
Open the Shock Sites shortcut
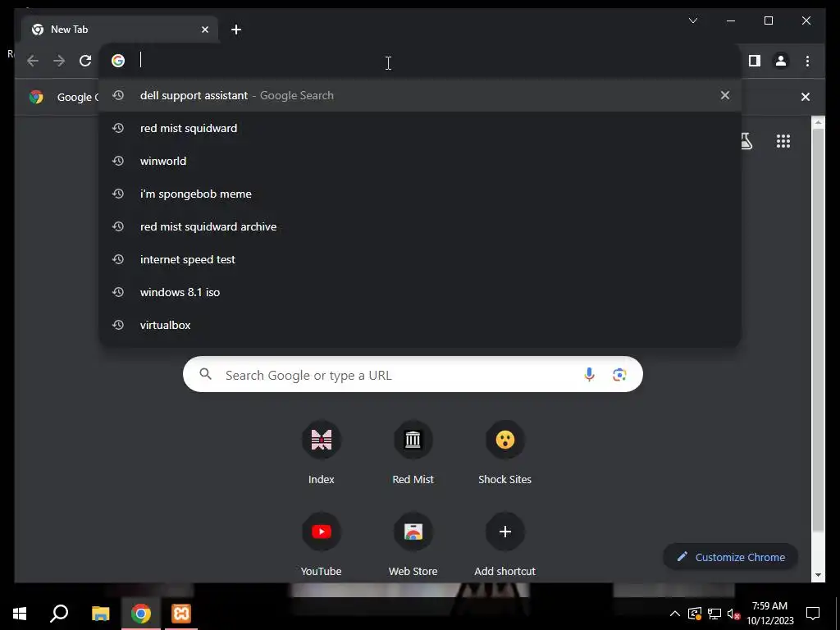pyautogui.click(x=504, y=453)
